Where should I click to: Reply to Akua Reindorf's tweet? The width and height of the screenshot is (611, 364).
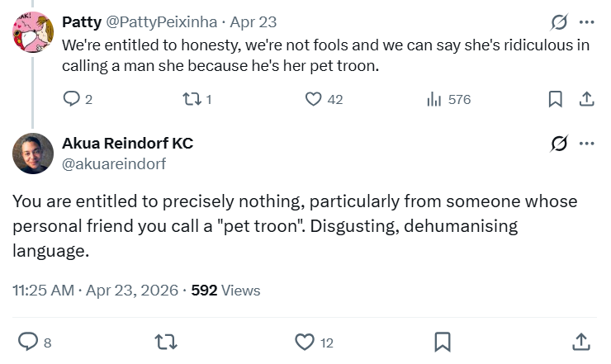[28, 341]
